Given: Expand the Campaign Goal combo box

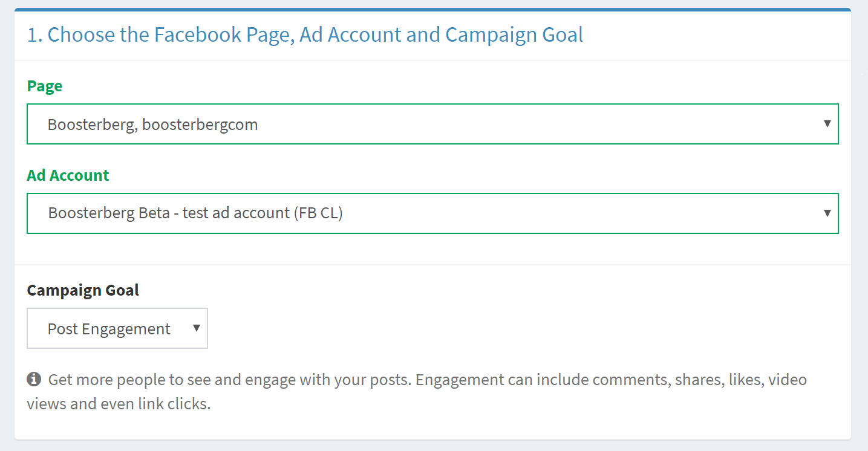Looking at the screenshot, I should click(117, 328).
